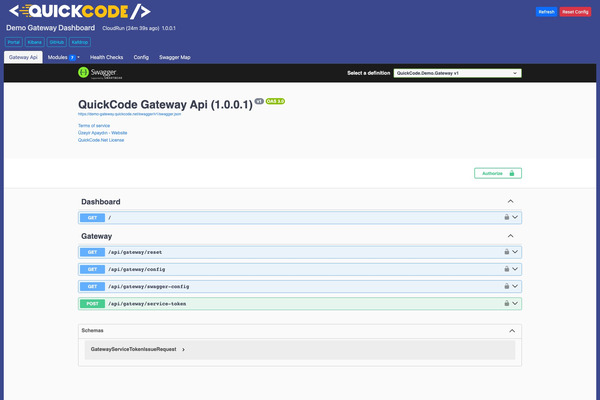Click the /api/gateway/service-token path text
This screenshot has width=600, height=400.
[x=147, y=304]
